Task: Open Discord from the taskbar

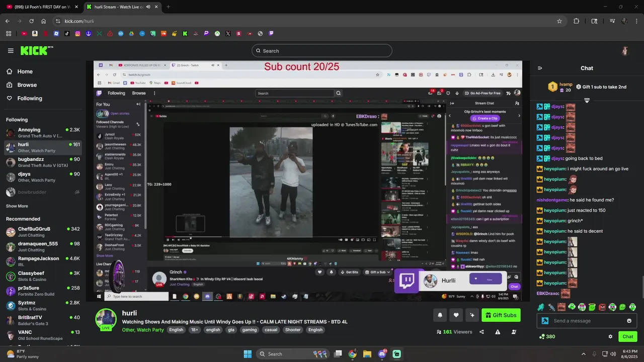Action: coord(382,354)
